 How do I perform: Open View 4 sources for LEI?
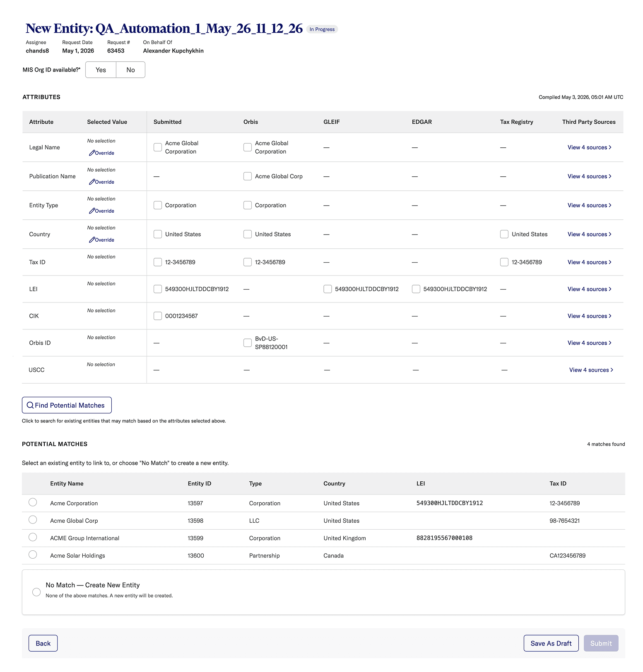pos(589,289)
